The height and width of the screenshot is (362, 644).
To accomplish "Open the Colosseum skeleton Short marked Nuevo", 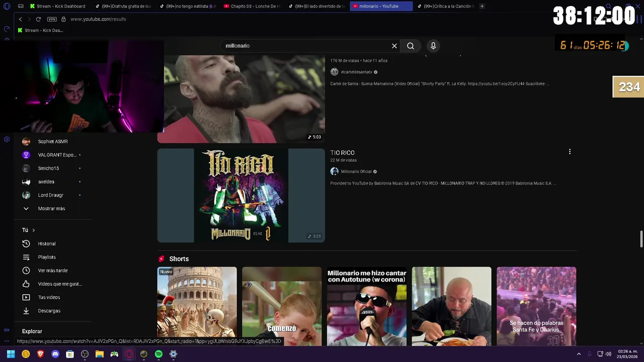I will [x=197, y=306].
